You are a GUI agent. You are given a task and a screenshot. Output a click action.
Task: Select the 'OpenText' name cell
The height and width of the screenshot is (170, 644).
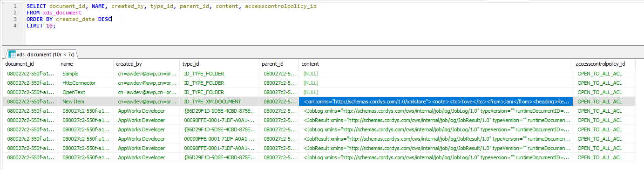(86, 92)
